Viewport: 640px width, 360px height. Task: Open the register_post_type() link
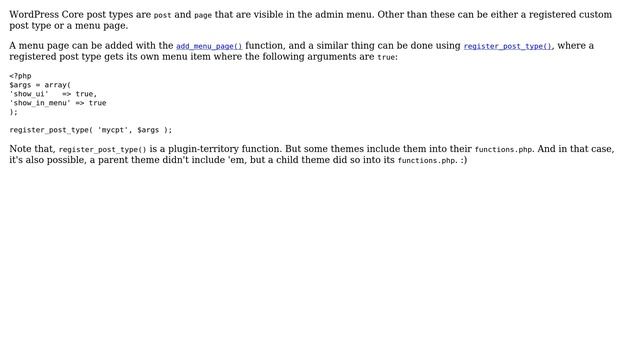click(507, 46)
